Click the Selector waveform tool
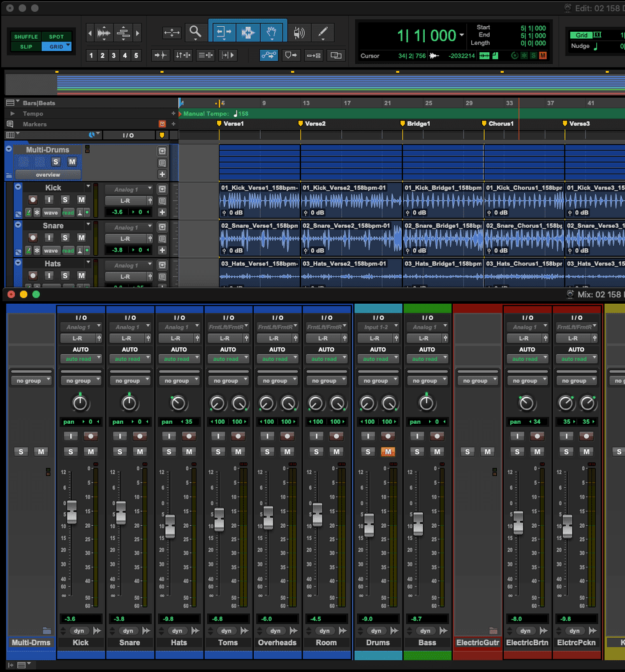 pos(248,33)
